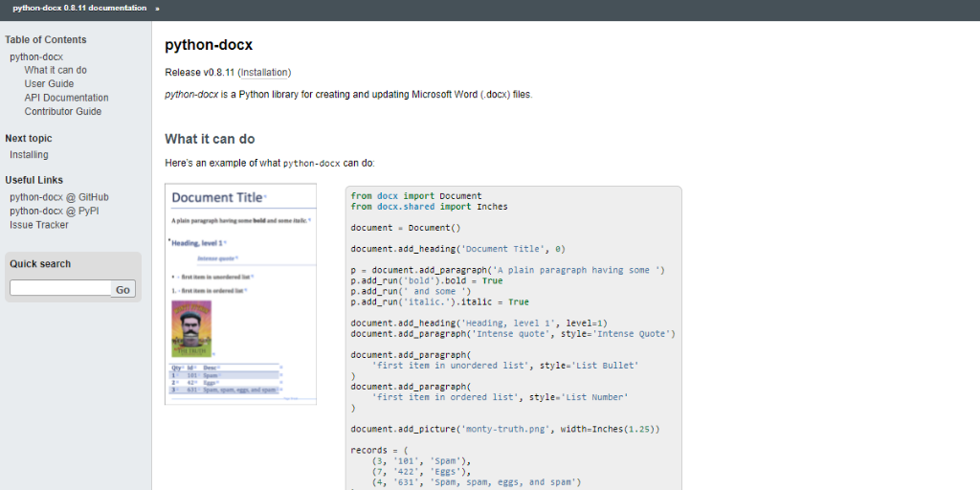Go to the Installing next topic

(29, 154)
